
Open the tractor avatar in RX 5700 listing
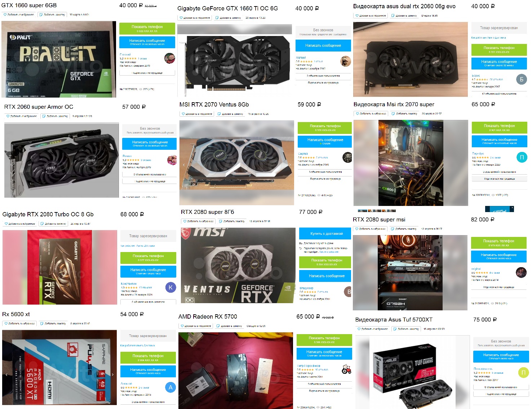tap(346, 369)
